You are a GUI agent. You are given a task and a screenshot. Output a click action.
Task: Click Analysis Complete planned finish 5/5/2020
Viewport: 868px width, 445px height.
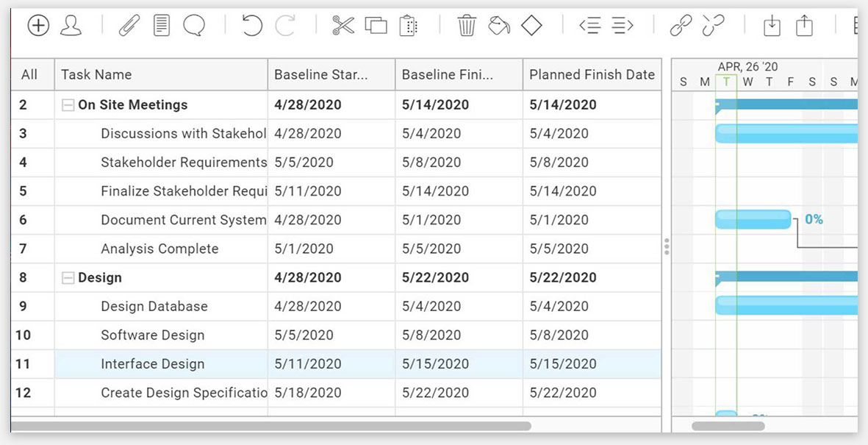tap(559, 249)
